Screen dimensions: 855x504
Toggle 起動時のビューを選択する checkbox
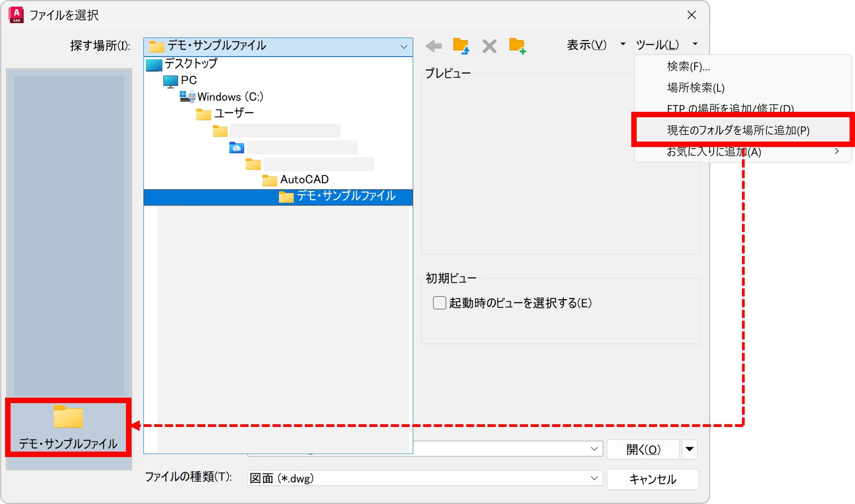[x=439, y=303]
